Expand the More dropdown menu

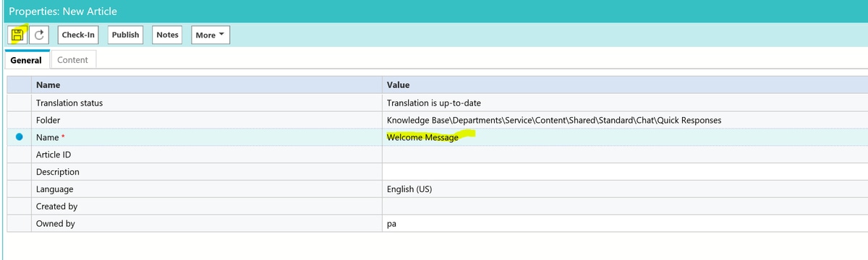coord(210,35)
